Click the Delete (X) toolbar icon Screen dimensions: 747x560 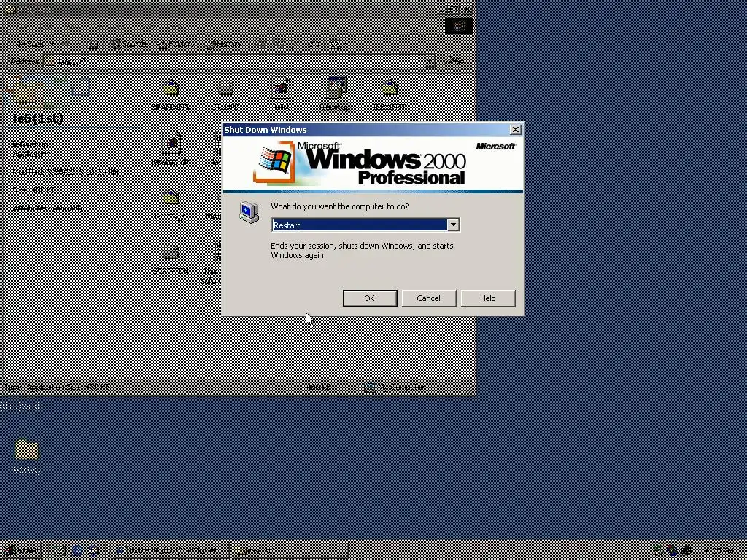[296, 44]
